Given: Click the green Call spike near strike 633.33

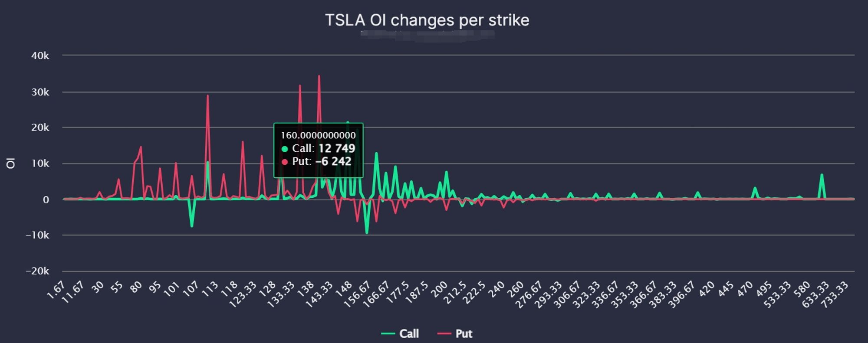Looking at the screenshot, I should click(822, 175).
